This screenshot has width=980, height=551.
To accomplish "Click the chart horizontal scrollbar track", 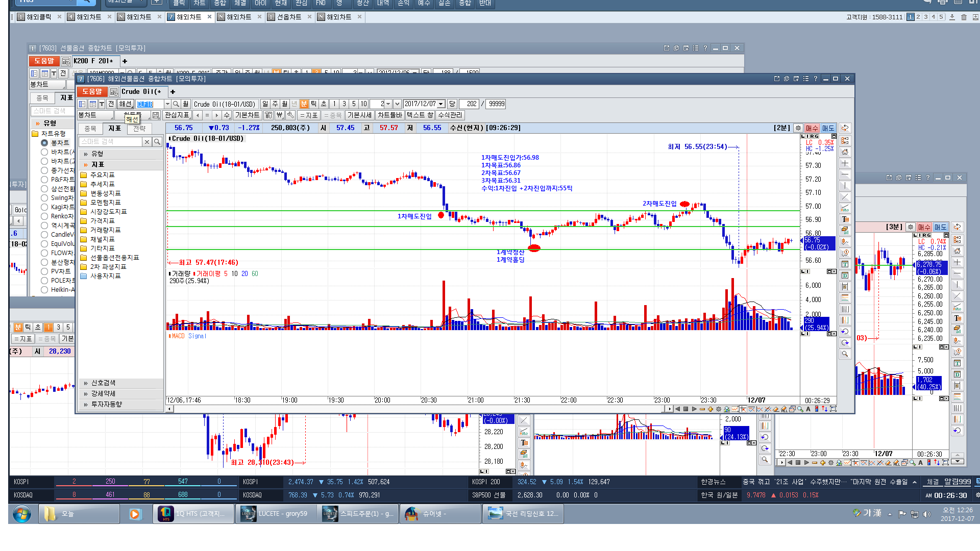I will point(419,409).
